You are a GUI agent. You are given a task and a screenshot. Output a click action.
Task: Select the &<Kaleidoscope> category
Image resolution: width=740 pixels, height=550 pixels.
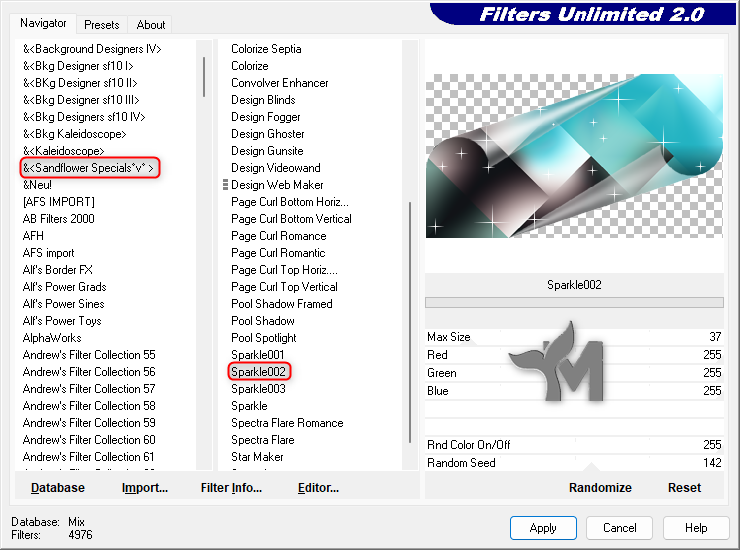click(63, 151)
